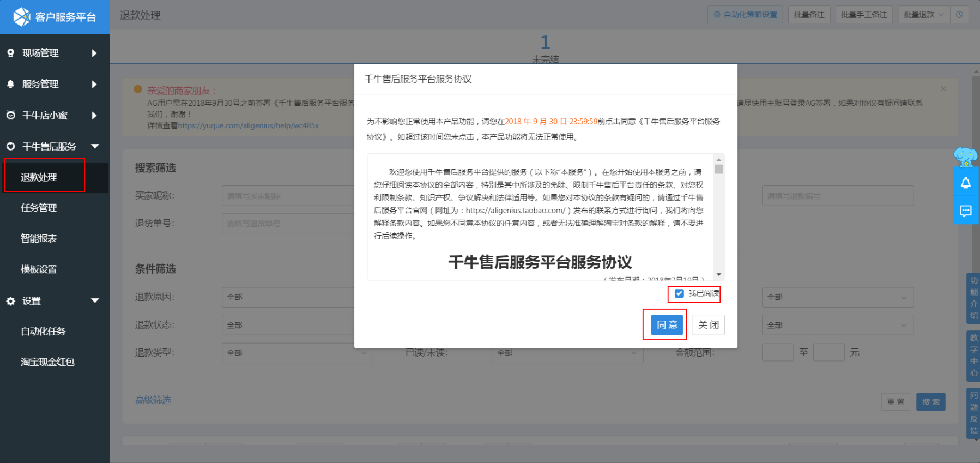980x463 pixels.
Task: Open the 退款状态 dropdown
Action: (x=297, y=325)
